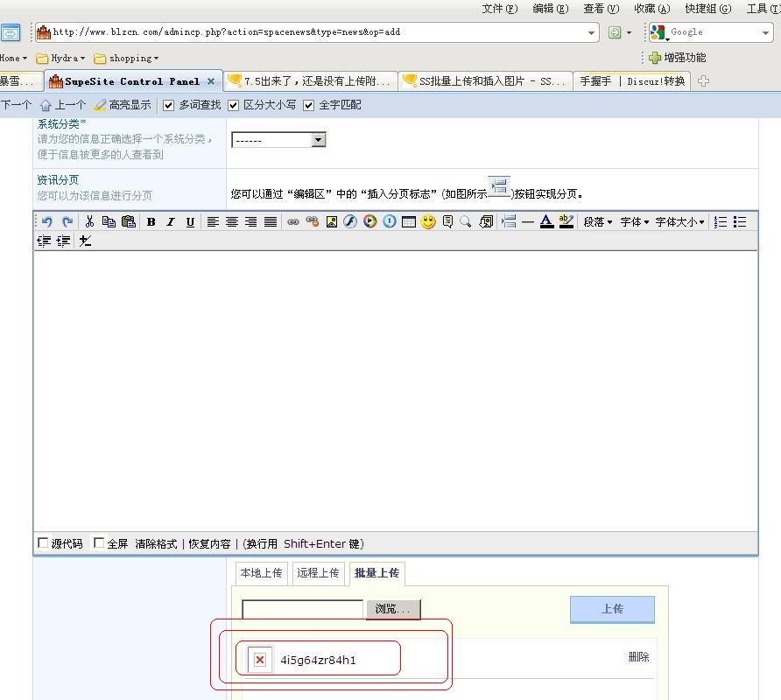The width and height of the screenshot is (781, 700).
Task: Enable the 全屏 fullscreen checkbox
Action: [99, 542]
